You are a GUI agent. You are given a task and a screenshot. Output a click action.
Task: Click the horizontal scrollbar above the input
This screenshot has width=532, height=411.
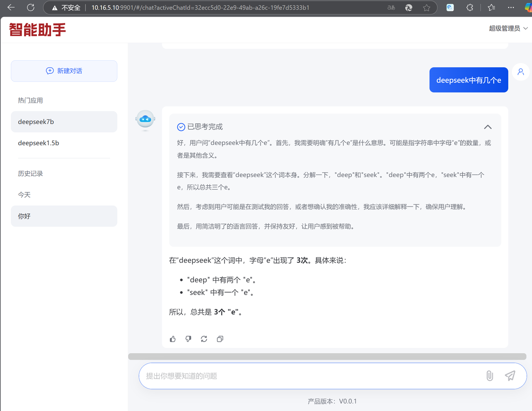pos(327,357)
